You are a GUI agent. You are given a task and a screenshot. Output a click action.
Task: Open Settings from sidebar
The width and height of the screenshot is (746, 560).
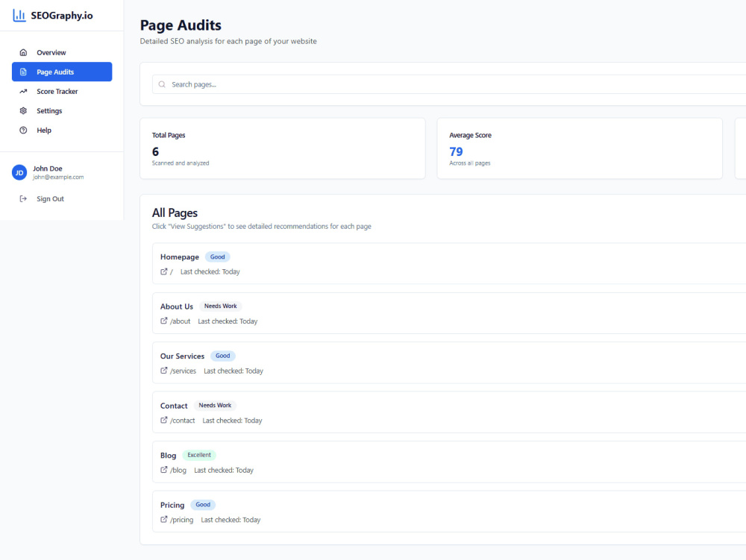click(x=62, y=111)
